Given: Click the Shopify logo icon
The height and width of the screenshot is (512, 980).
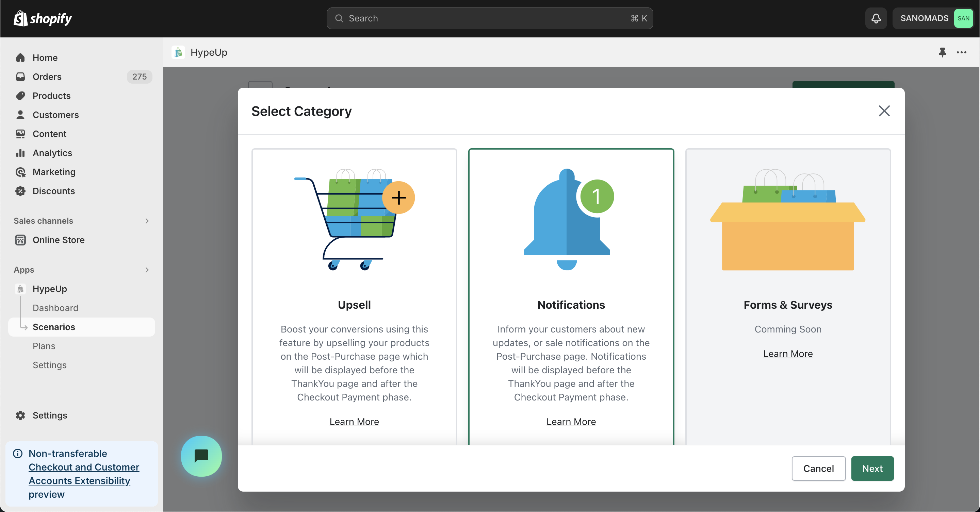Looking at the screenshot, I should pos(20,18).
